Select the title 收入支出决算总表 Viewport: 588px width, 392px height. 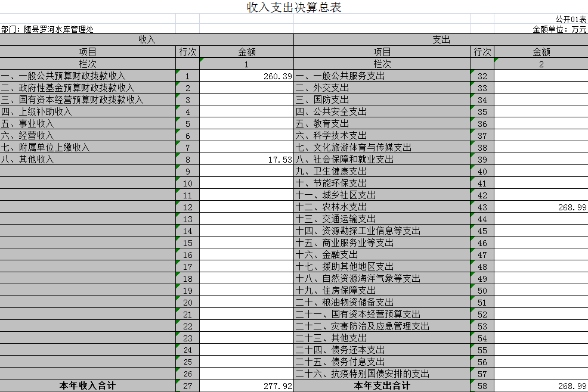coord(294,7)
